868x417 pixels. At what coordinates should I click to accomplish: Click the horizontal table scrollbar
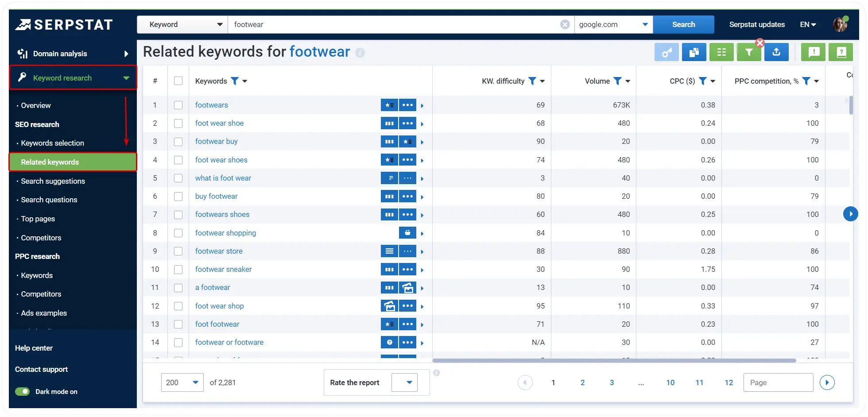point(614,360)
